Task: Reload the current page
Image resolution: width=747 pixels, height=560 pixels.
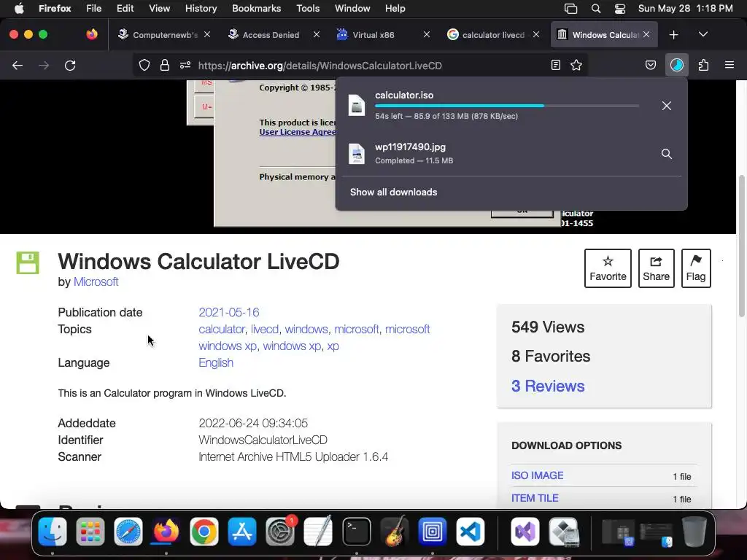Action: [x=70, y=65]
